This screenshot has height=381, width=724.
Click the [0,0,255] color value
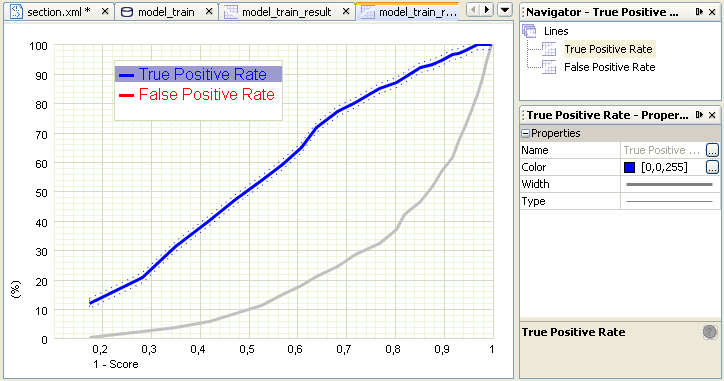coord(664,167)
